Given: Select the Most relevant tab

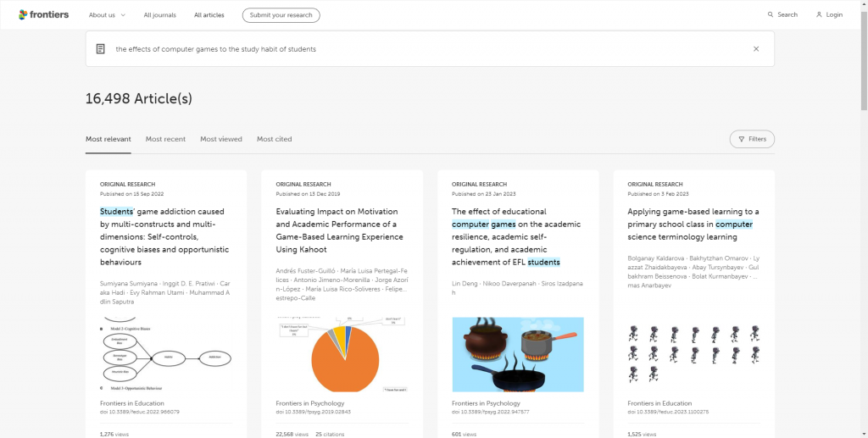Looking at the screenshot, I should tap(108, 139).
